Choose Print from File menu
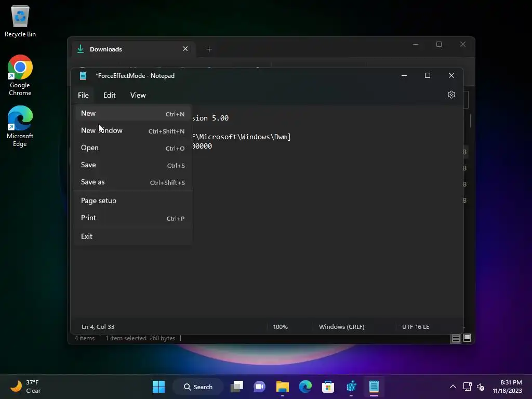 coord(133,218)
